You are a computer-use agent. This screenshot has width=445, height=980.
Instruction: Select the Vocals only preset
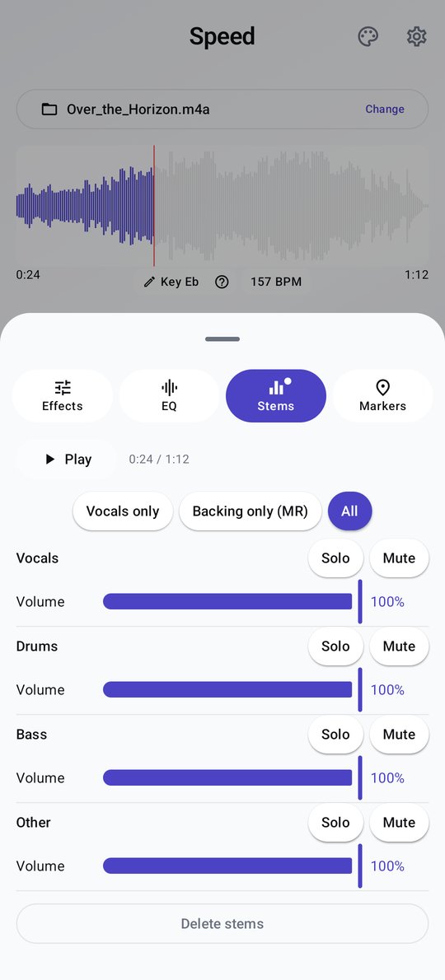point(123,511)
